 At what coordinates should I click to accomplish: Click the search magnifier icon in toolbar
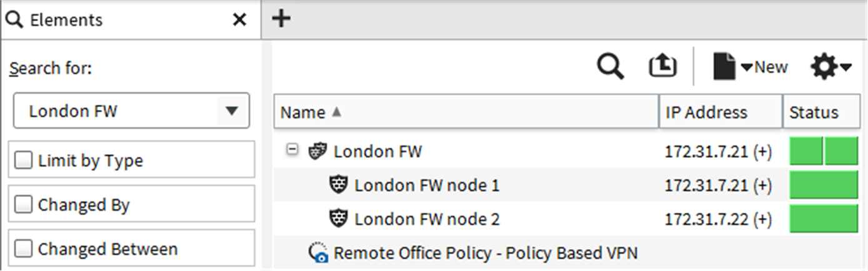[611, 67]
